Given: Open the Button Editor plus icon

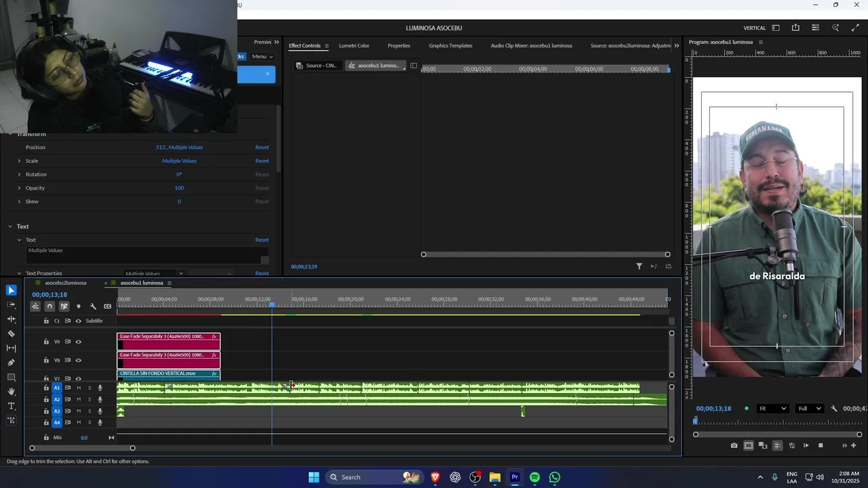Looking at the screenshot, I should coord(854,445).
